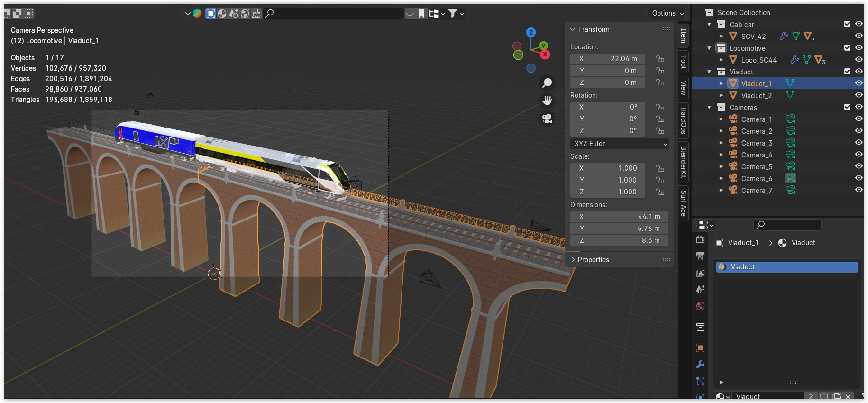Open the BlenderKit sidebar tab

click(x=683, y=162)
